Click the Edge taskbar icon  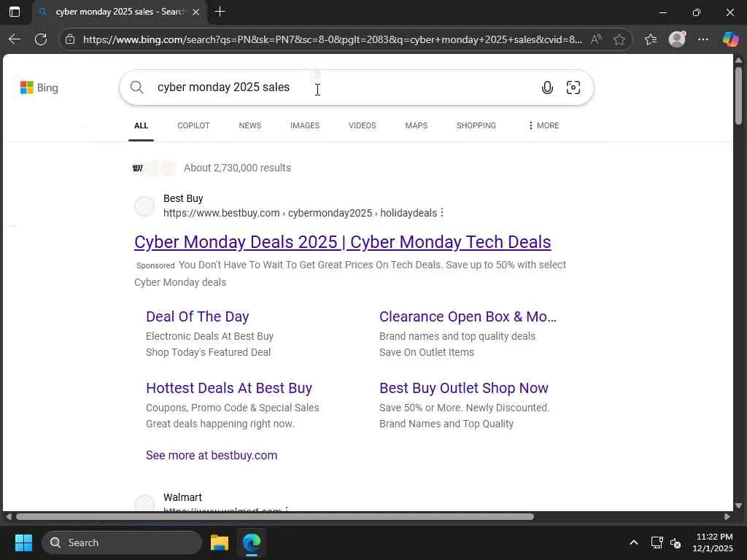click(x=251, y=542)
